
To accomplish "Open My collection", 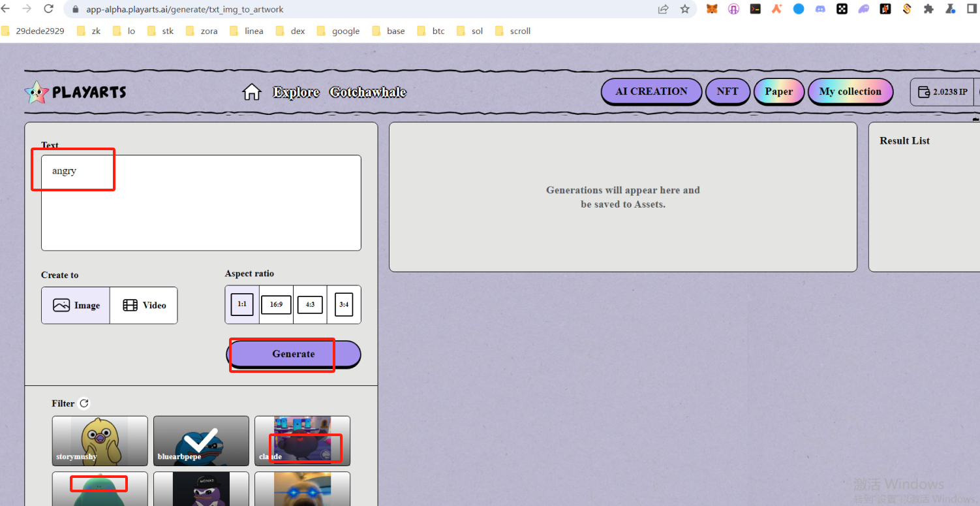I will (850, 91).
